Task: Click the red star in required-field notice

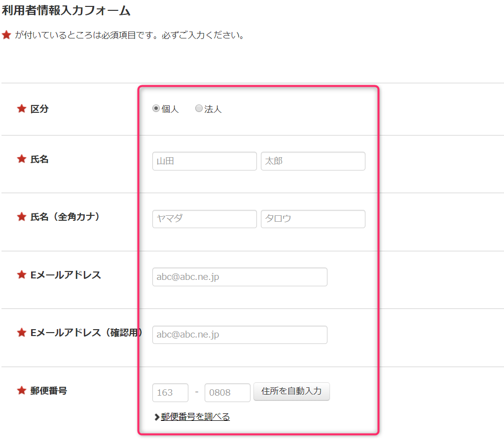Action: pyautogui.click(x=6, y=34)
